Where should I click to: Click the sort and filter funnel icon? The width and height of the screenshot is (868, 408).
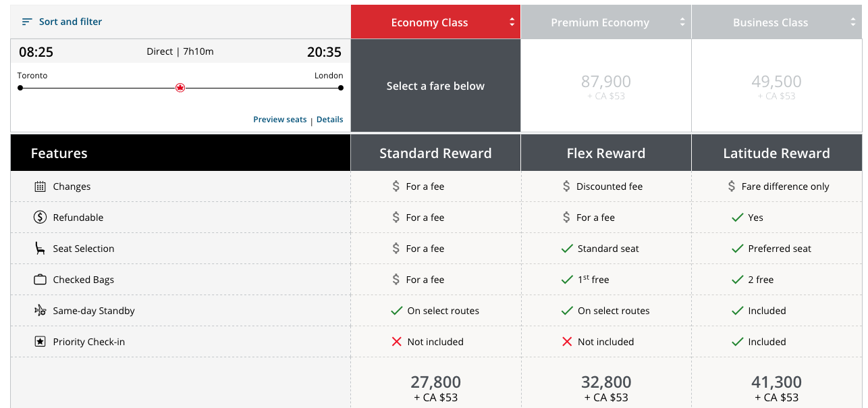26,21
